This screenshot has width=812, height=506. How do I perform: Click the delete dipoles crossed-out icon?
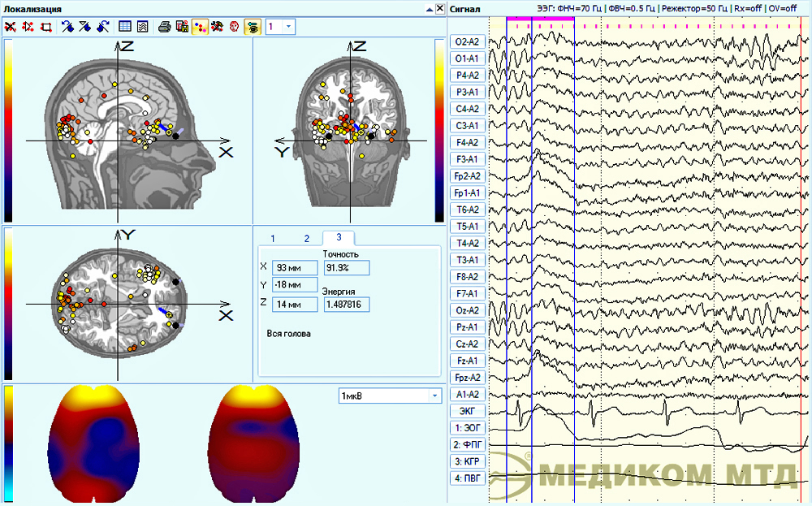click(x=10, y=27)
